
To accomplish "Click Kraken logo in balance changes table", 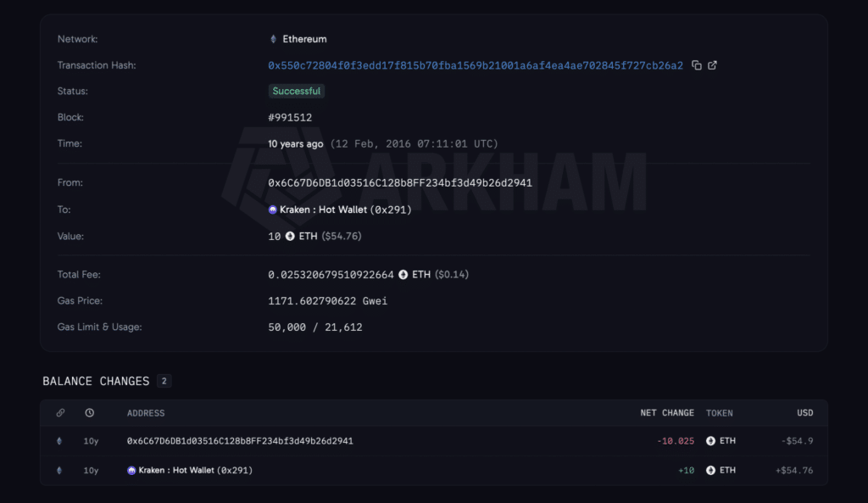I will point(131,470).
